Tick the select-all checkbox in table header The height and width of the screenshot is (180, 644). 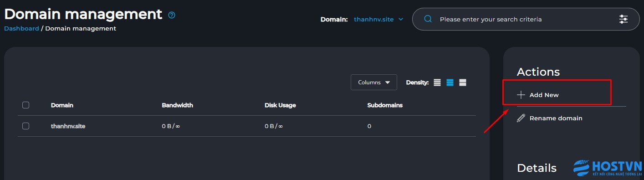[x=26, y=105]
